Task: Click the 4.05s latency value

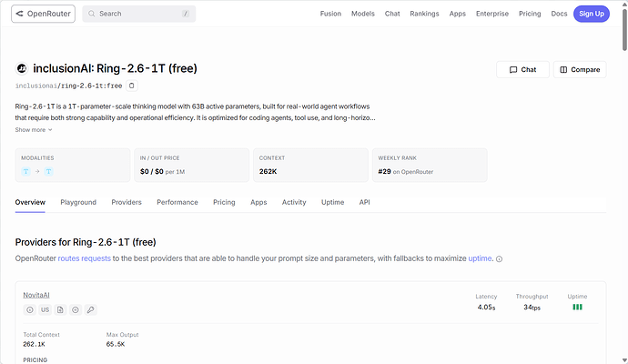Action: 486,308
